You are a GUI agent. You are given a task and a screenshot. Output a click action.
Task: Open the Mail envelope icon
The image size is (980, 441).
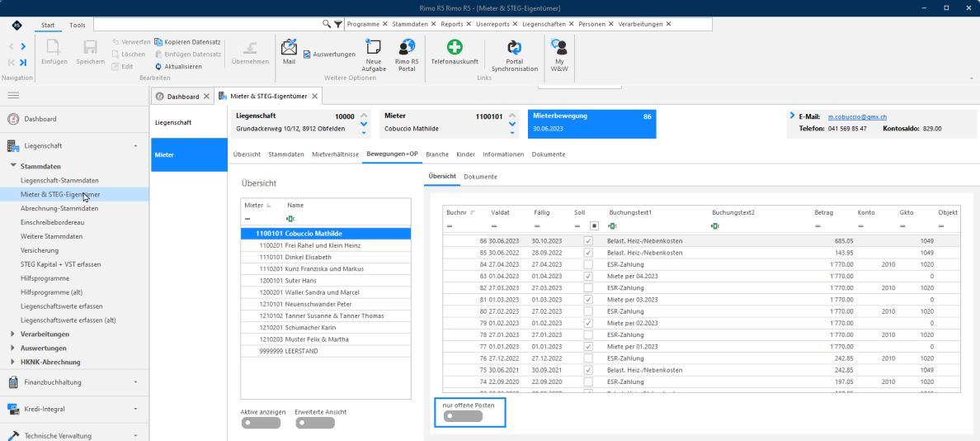click(289, 47)
